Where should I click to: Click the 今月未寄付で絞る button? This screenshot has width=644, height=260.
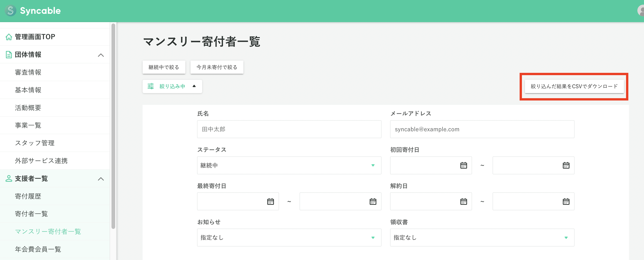click(217, 67)
